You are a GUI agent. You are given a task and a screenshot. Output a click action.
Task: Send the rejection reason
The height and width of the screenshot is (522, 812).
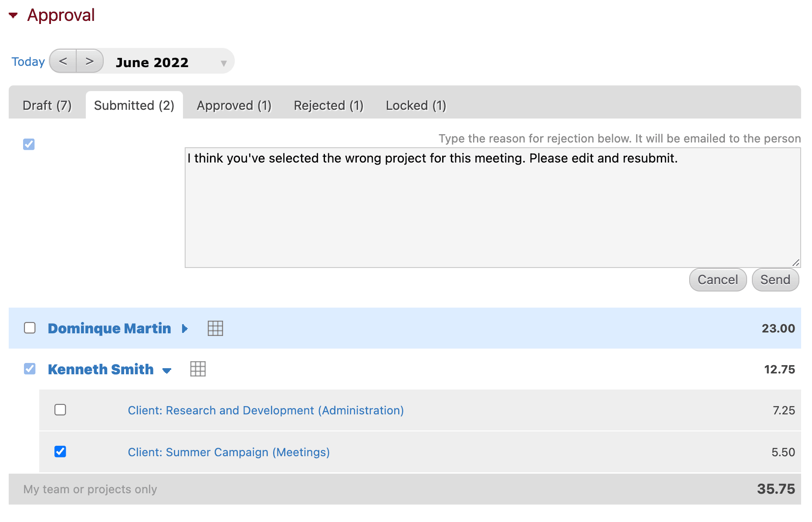pyautogui.click(x=775, y=279)
